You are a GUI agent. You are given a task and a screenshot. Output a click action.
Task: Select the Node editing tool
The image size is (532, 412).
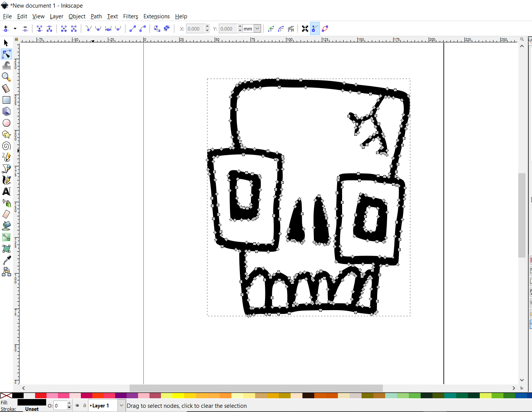click(6, 54)
